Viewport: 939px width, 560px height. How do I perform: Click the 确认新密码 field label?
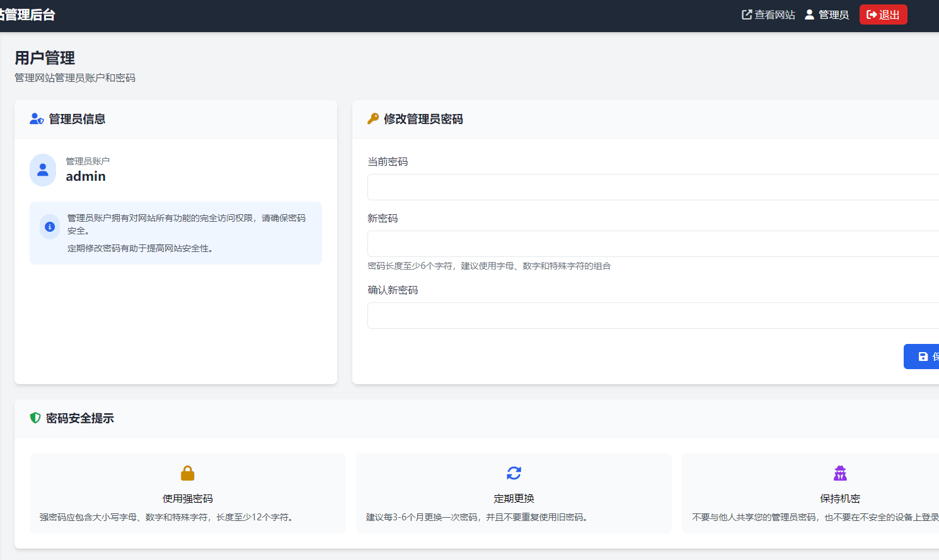pos(393,290)
